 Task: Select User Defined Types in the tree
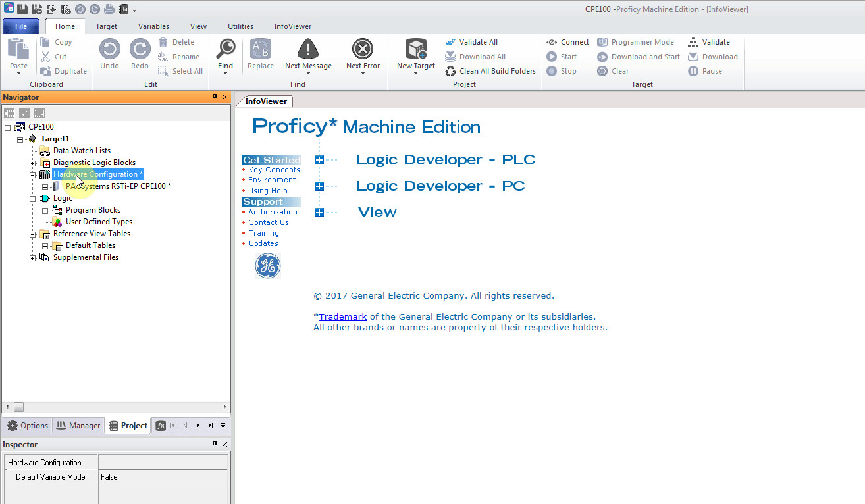point(99,222)
